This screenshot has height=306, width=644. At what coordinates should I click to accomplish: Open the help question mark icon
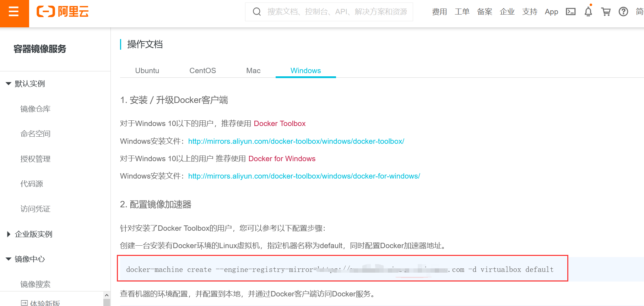(623, 12)
